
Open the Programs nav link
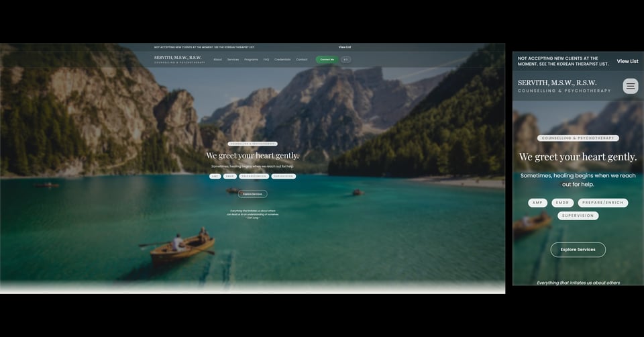pos(251,59)
